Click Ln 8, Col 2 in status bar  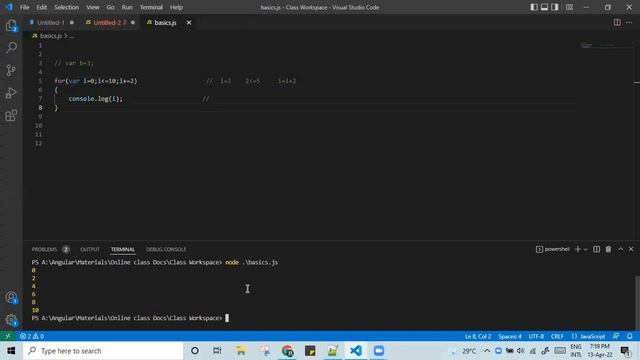point(478,336)
